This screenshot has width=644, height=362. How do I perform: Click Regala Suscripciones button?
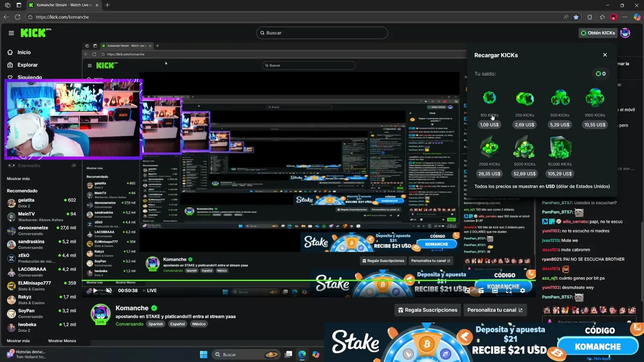point(427,310)
